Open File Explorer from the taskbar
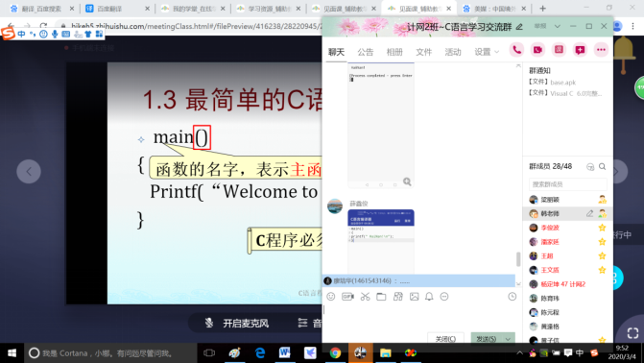Image resolution: width=644 pixels, height=363 pixels. pos(385,352)
